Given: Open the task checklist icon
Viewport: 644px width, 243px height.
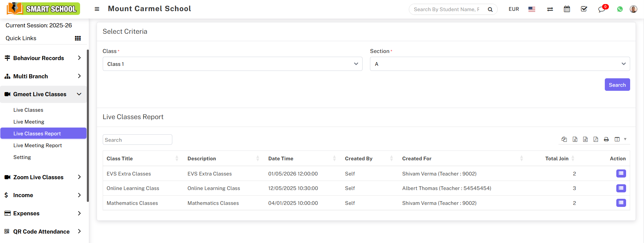Looking at the screenshot, I should pyautogui.click(x=584, y=9).
